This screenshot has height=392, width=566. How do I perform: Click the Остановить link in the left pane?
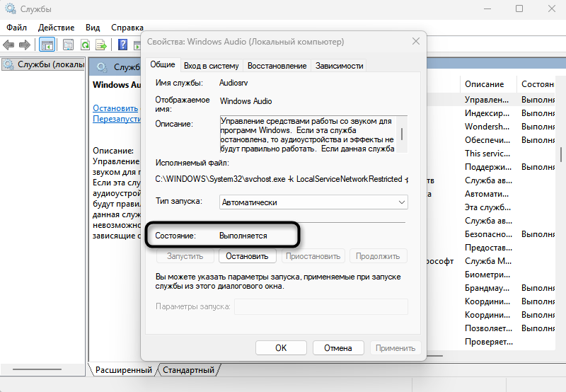click(x=115, y=108)
